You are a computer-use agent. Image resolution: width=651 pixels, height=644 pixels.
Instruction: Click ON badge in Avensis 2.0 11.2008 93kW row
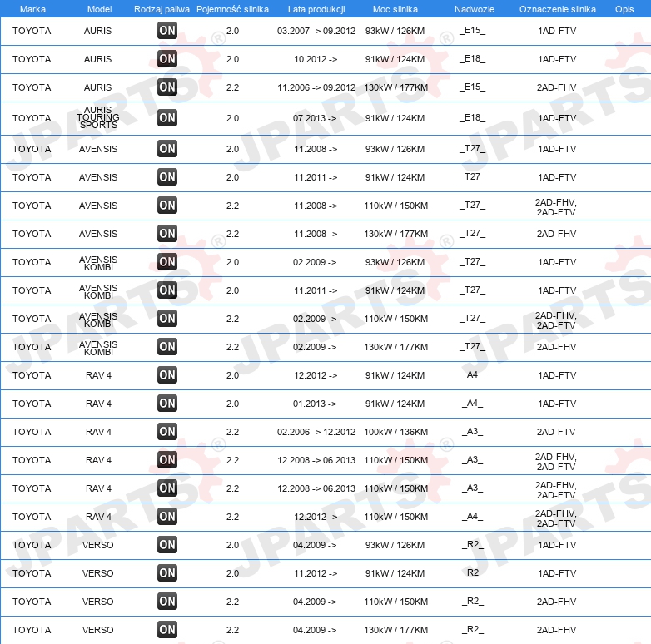point(167,149)
